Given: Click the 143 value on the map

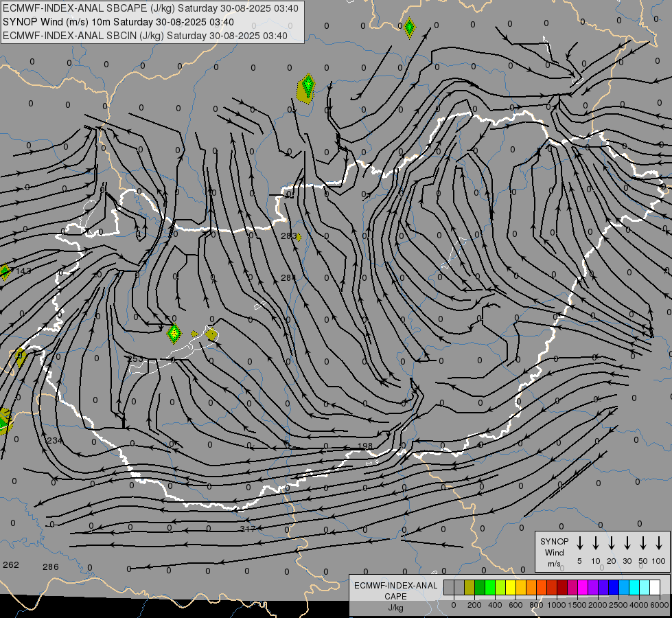Looking at the screenshot, I should click(23, 271).
